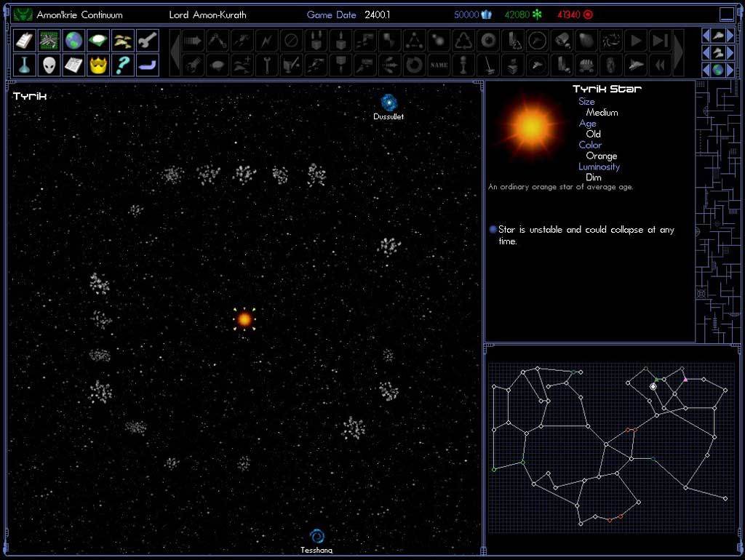Click the circle-slash clear orders icon

pyautogui.click(x=291, y=41)
